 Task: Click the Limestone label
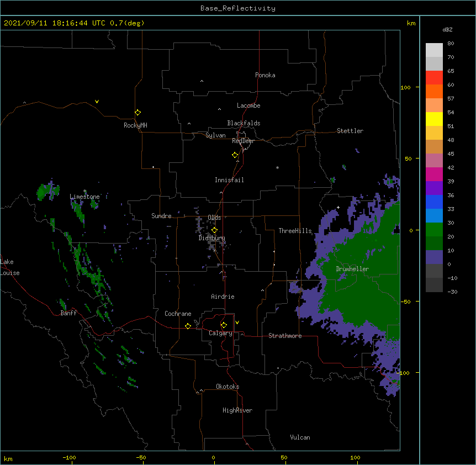(84, 197)
